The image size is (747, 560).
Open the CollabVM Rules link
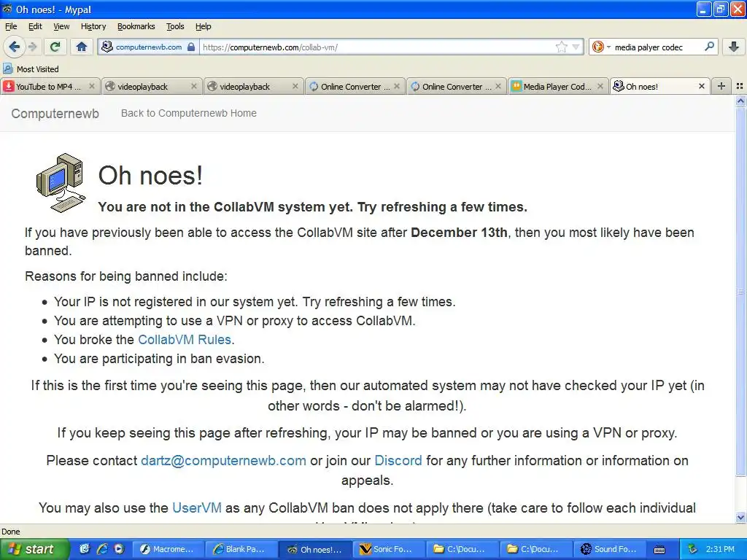coord(185,340)
